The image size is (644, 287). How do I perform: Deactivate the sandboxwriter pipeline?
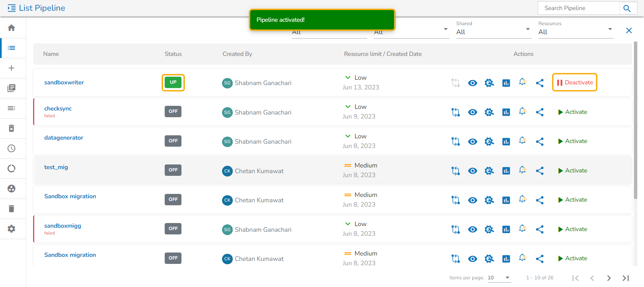575,82
